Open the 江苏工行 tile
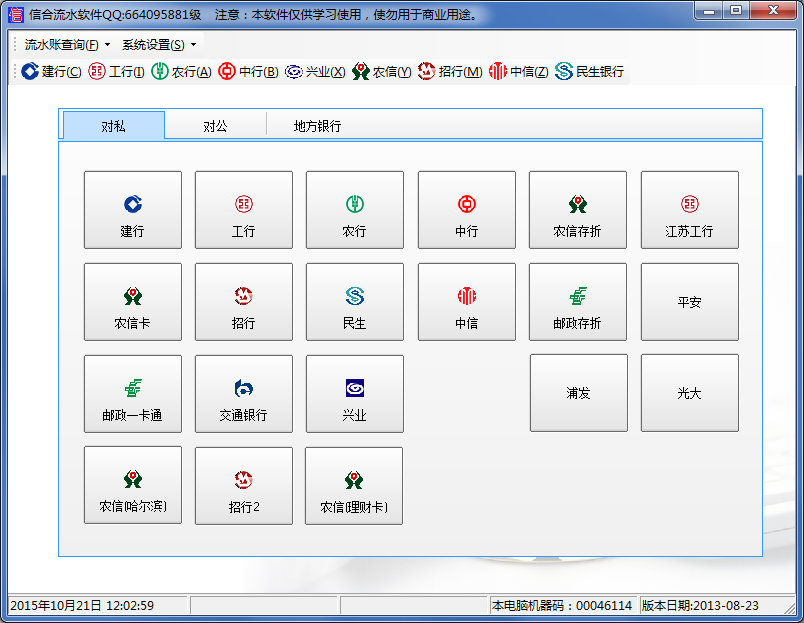 tap(690, 210)
